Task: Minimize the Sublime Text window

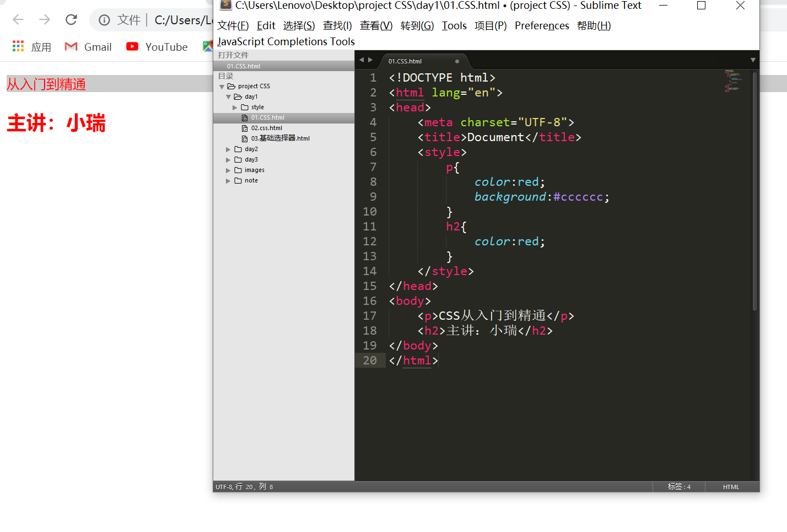Action: pyautogui.click(x=664, y=6)
